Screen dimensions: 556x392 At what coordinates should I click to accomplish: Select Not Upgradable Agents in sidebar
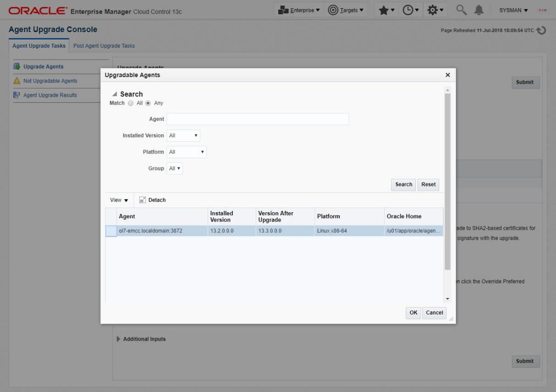tap(50, 81)
